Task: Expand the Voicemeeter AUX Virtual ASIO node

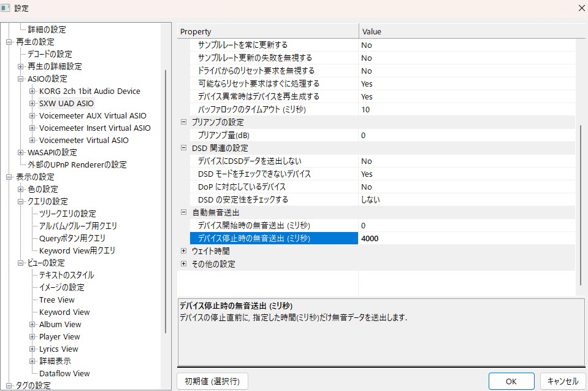Action: 32,116
